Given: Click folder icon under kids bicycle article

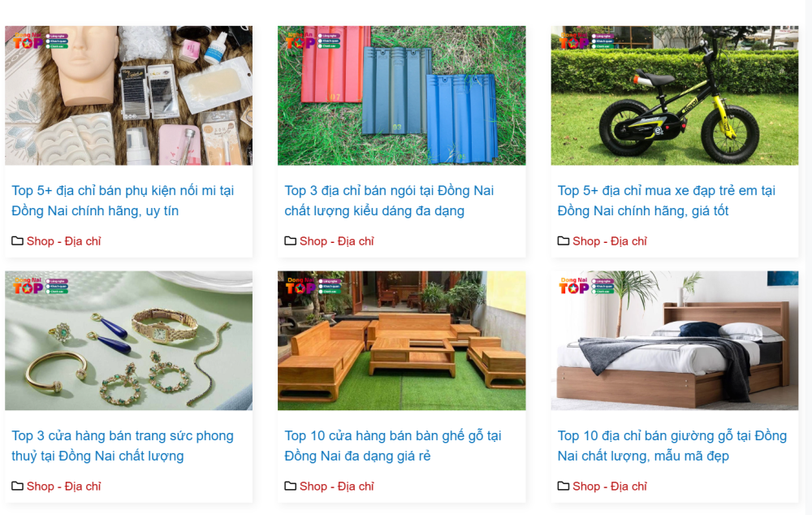Looking at the screenshot, I should click(564, 241).
